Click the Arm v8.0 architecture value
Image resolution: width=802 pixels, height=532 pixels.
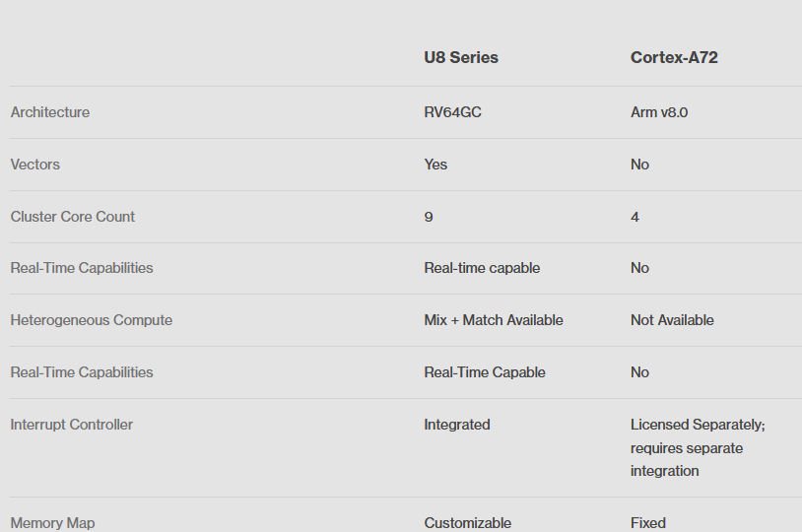[659, 112]
